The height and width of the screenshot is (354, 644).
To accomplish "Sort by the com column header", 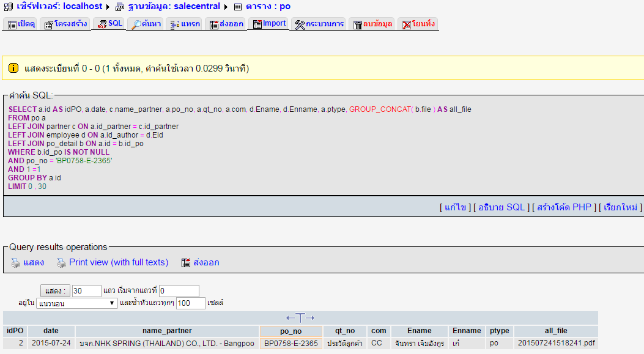I will click(x=379, y=331).
